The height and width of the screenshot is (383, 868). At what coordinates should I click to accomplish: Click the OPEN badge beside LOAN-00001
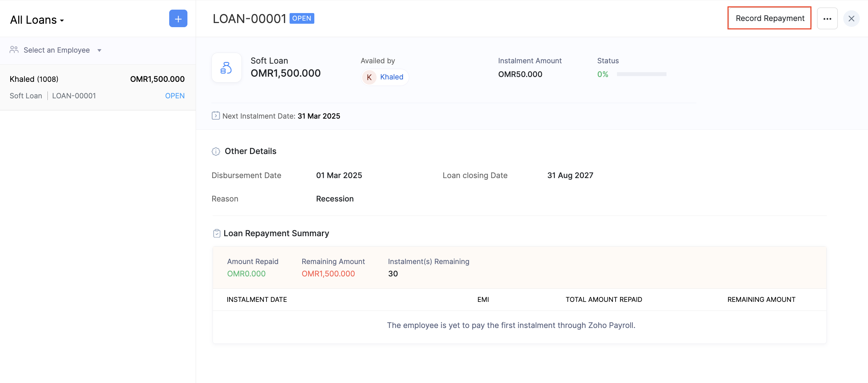point(302,18)
